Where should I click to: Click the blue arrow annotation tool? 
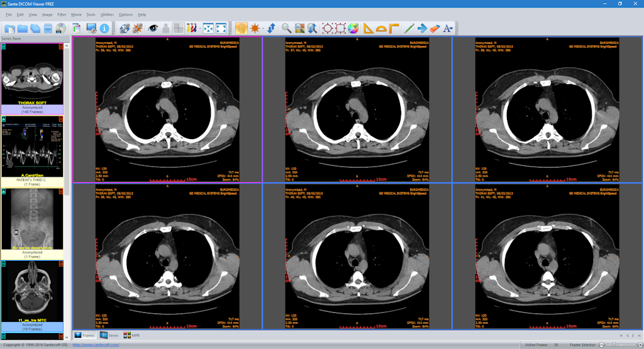[421, 28]
